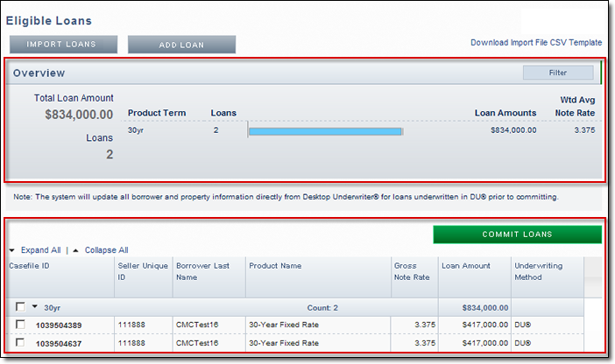Select the 30yr group checkbox
Viewport: 615px width, 364px height.
click(x=20, y=307)
